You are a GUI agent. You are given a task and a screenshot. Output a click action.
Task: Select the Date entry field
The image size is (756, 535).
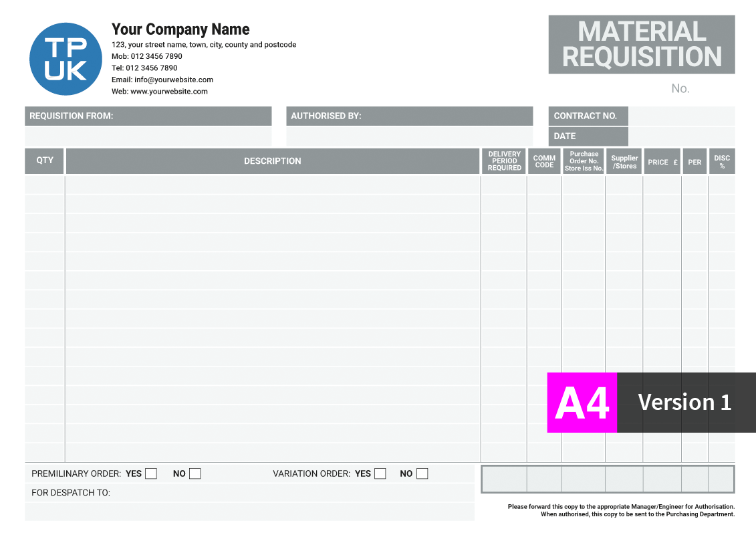tap(680, 136)
